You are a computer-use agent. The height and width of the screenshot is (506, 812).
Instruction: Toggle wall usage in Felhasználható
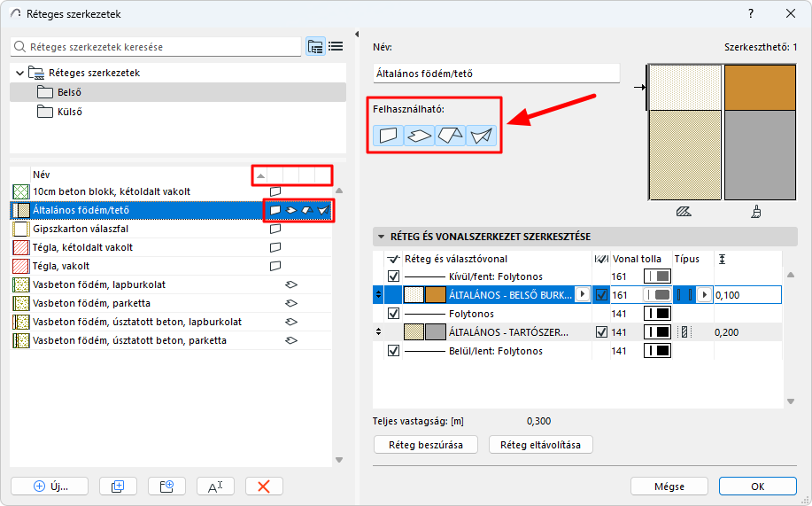[x=388, y=136]
